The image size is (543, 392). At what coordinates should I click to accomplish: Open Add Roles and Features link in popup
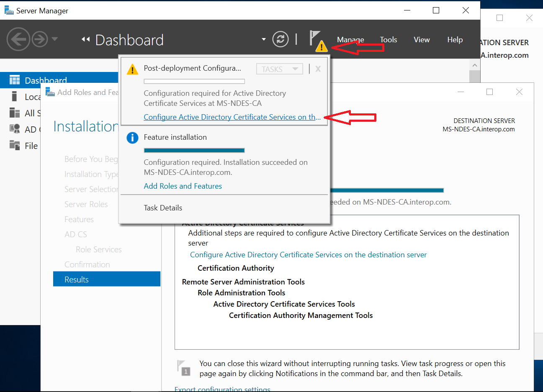(x=183, y=186)
